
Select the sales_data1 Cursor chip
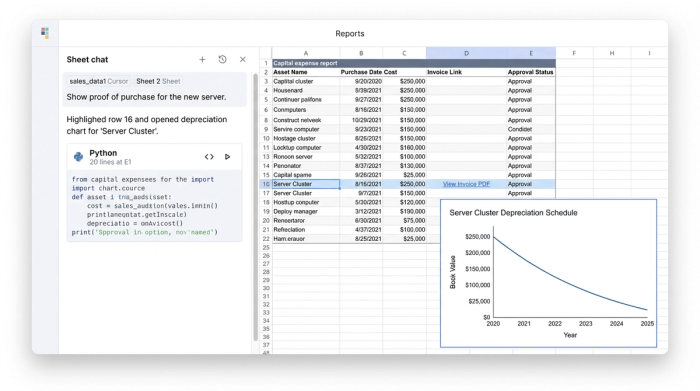[99, 81]
